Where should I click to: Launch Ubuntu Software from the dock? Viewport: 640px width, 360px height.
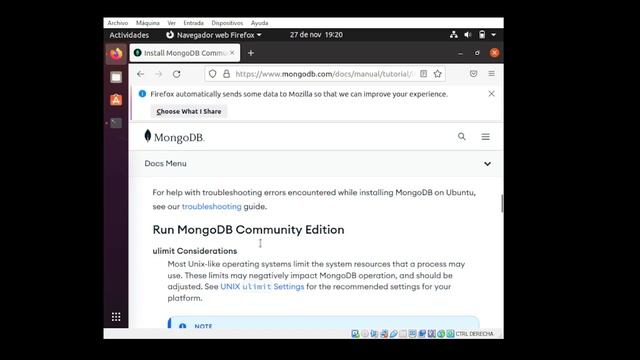tap(116, 100)
